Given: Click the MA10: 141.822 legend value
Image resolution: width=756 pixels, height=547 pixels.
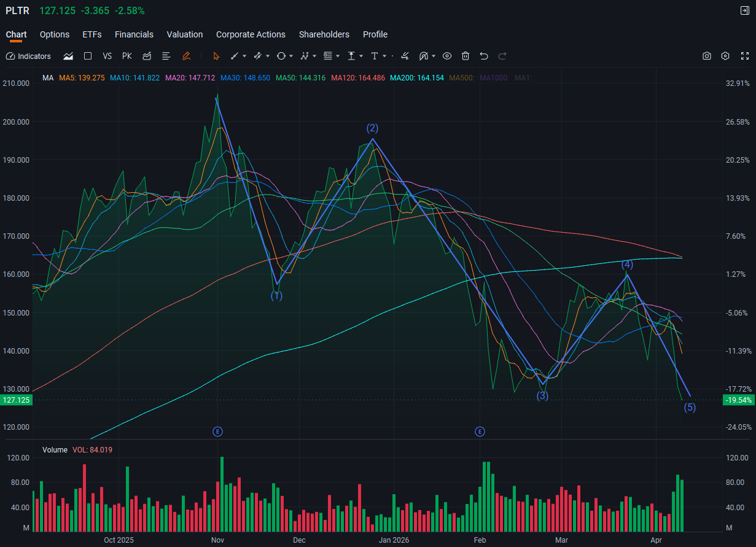Looking at the screenshot, I should 134,78.
